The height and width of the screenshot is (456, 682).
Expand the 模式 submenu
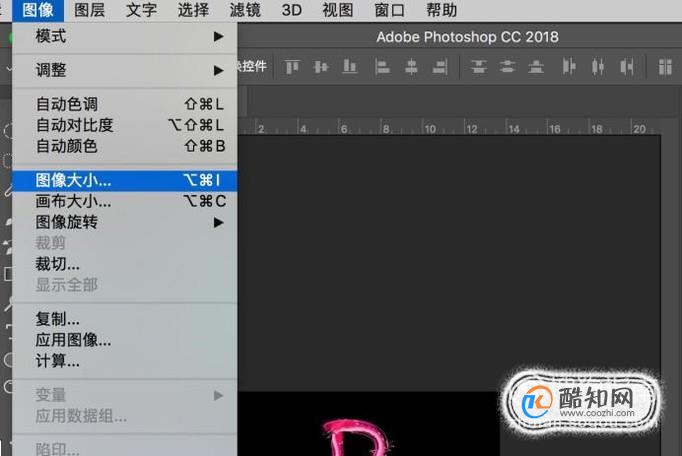[x=124, y=36]
